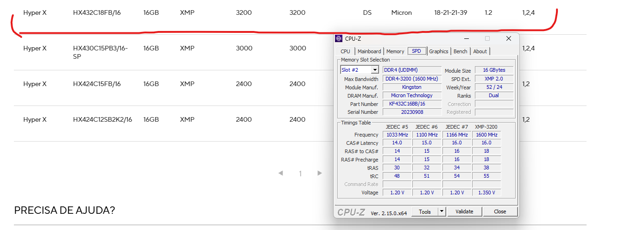
Task: Open the Bench tab
Action: [x=461, y=51]
